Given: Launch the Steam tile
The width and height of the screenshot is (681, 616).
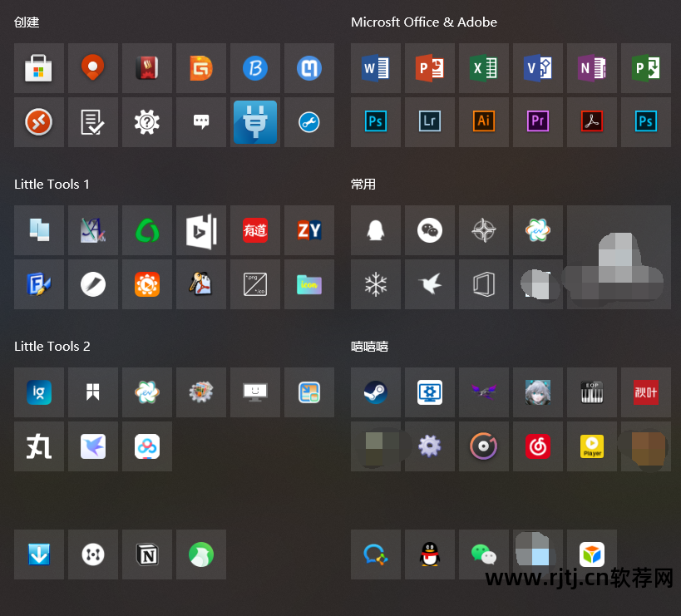Looking at the screenshot, I should [x=376, y=392].
